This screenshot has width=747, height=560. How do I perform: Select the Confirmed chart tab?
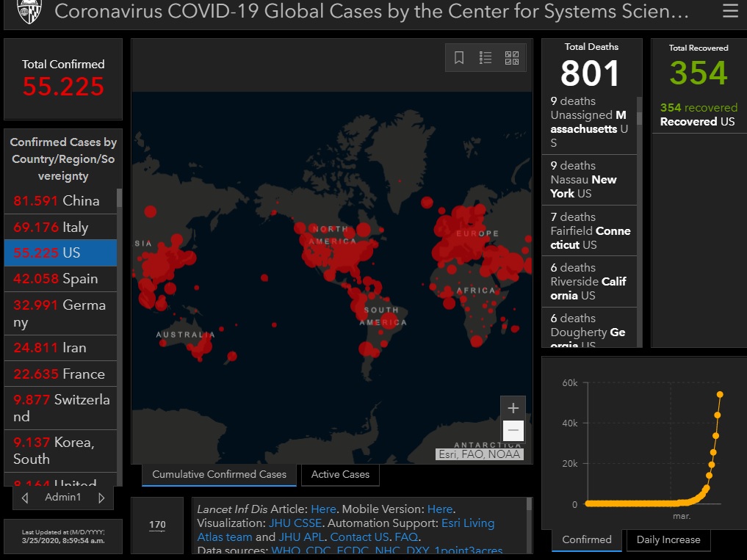point(586,539)
